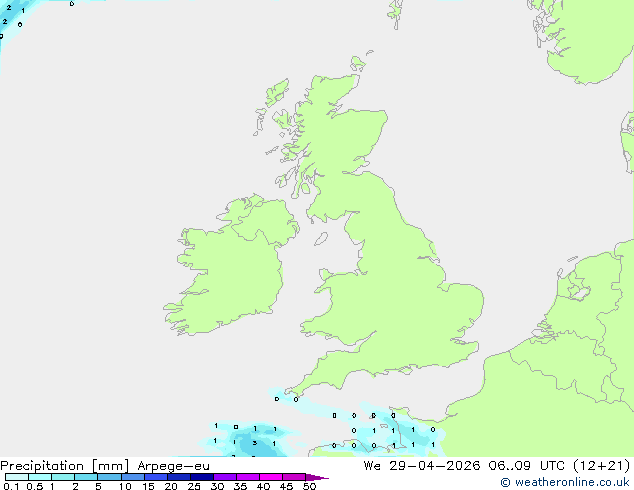
Task: Click the 30–35 mm purple legend swatch
Action: click(225, 477)
